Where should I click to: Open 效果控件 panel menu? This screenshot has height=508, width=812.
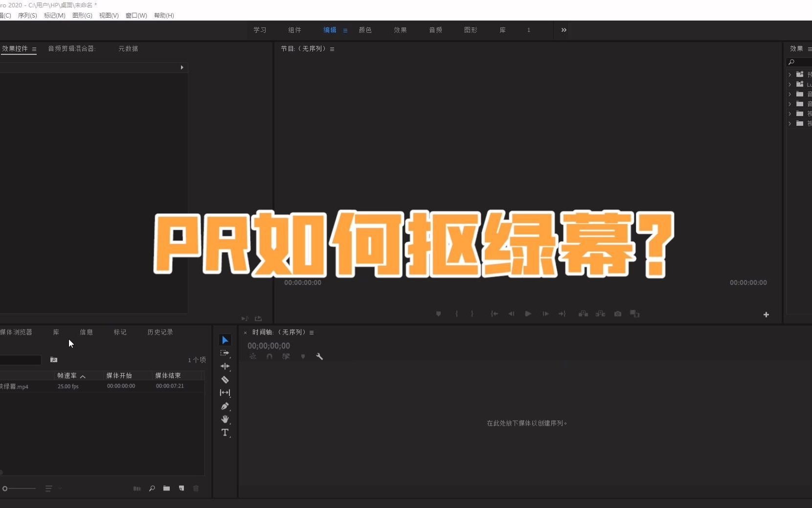pos(34,49)
